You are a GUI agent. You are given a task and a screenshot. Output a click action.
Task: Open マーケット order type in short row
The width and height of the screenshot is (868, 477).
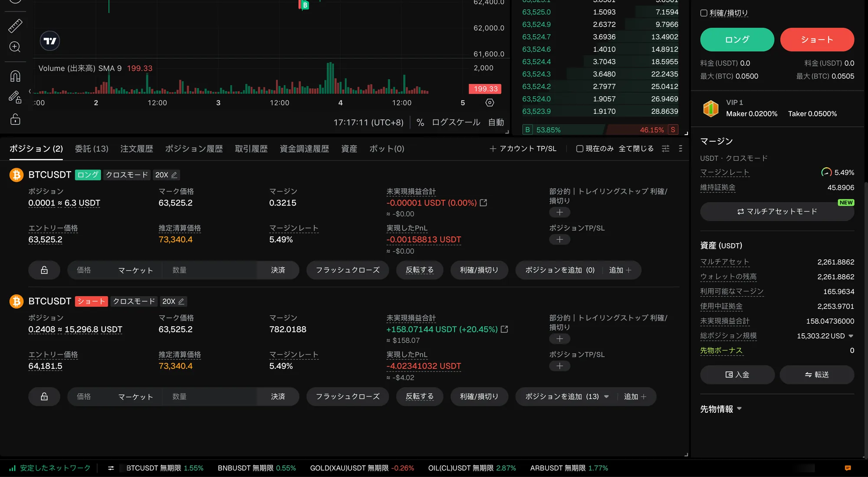coord(135,397)
